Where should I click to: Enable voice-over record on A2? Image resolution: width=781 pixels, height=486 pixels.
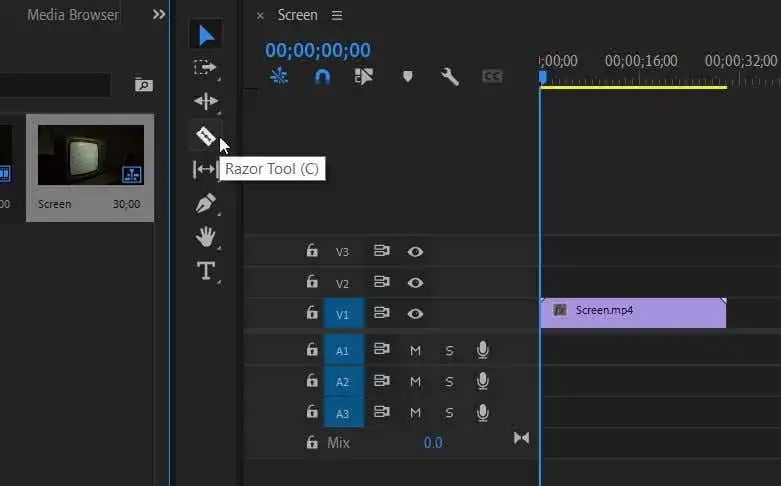click(x=483, y=381)
